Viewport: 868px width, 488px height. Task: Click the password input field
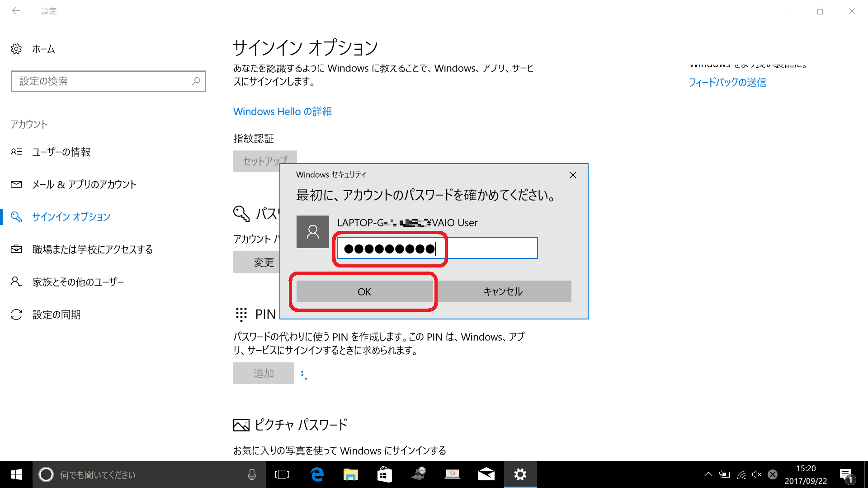[x=437, y=248]
